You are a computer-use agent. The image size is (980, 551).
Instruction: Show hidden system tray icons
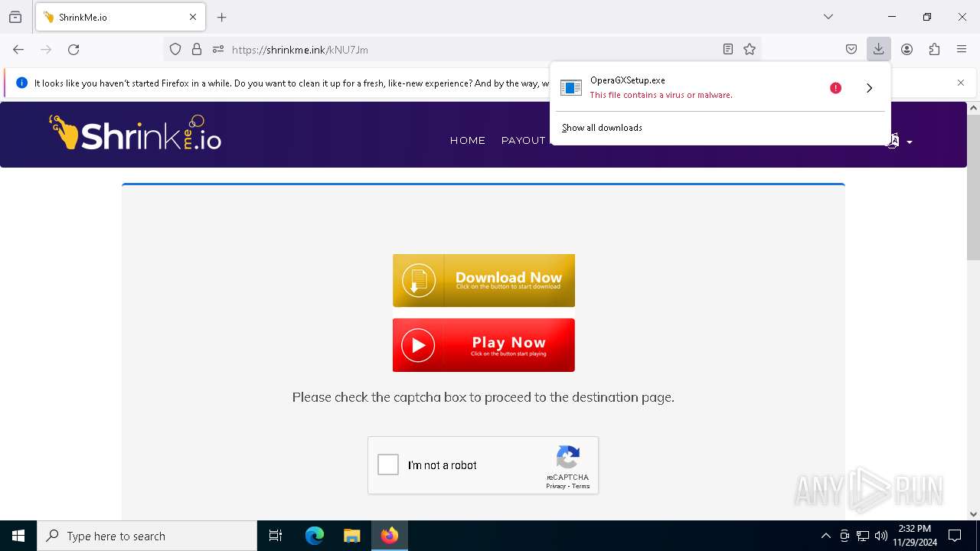(825, 536)
